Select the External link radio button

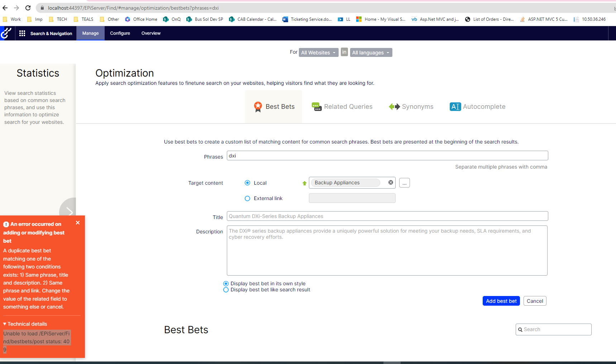[x=247, y=198]
